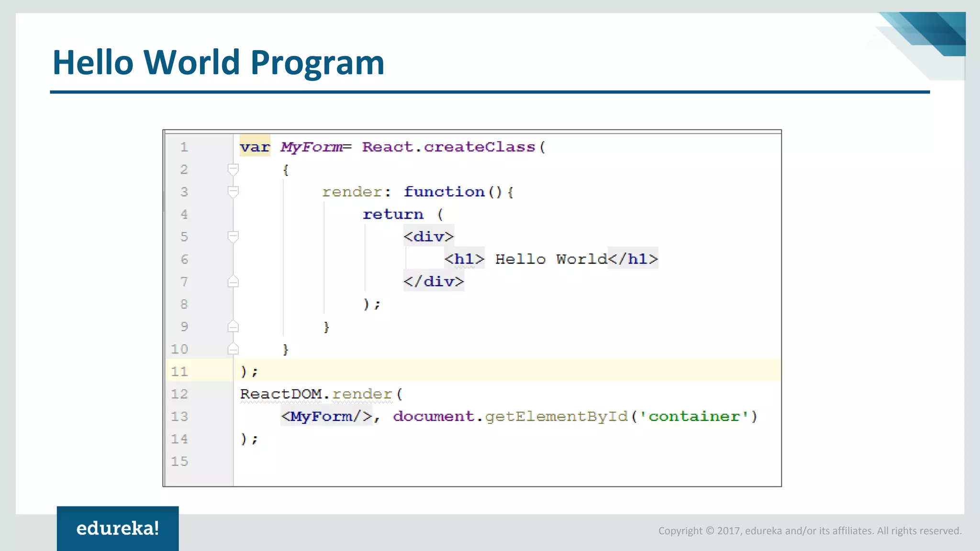The height and width of the screenshot is (551, 980).
Task: Click the closing </div> tag
Action: (x=434, y=281)
